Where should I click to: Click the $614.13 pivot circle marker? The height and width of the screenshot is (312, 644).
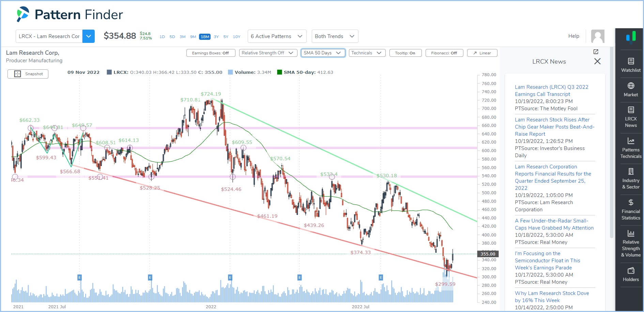tap(129, 148)
